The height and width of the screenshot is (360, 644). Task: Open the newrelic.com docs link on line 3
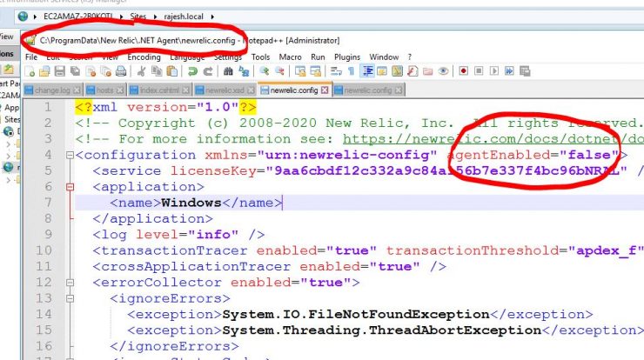pos(493,139)
